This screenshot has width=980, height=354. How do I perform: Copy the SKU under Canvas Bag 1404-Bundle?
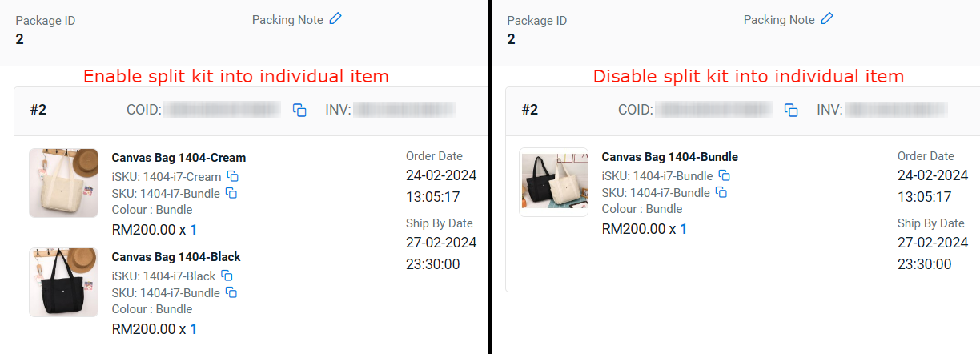[x=721, y=192]
